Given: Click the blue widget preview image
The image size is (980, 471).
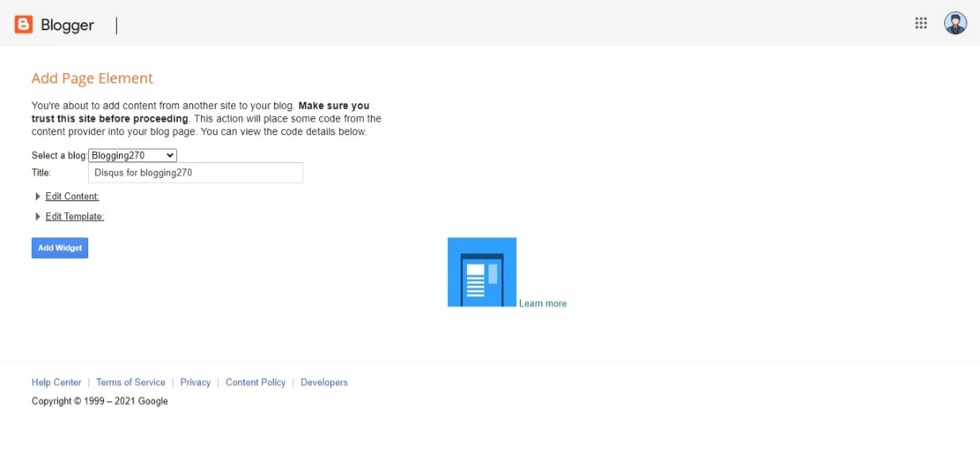Looking at the screenshot, I should [482, 272].
